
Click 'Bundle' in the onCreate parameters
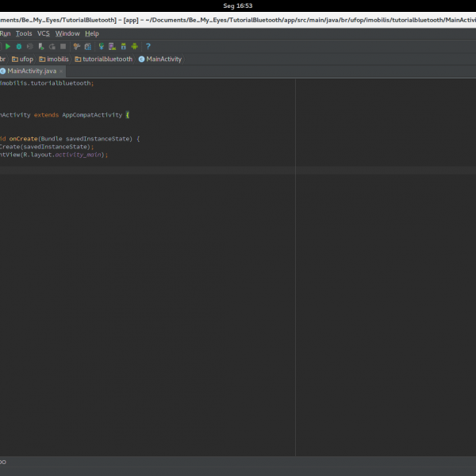[x=52, y=139]
